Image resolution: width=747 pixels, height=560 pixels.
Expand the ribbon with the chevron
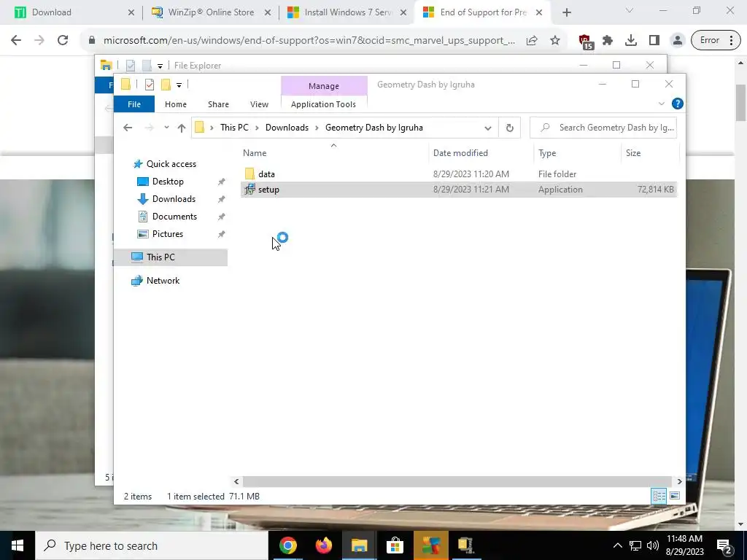pos(661,104)
